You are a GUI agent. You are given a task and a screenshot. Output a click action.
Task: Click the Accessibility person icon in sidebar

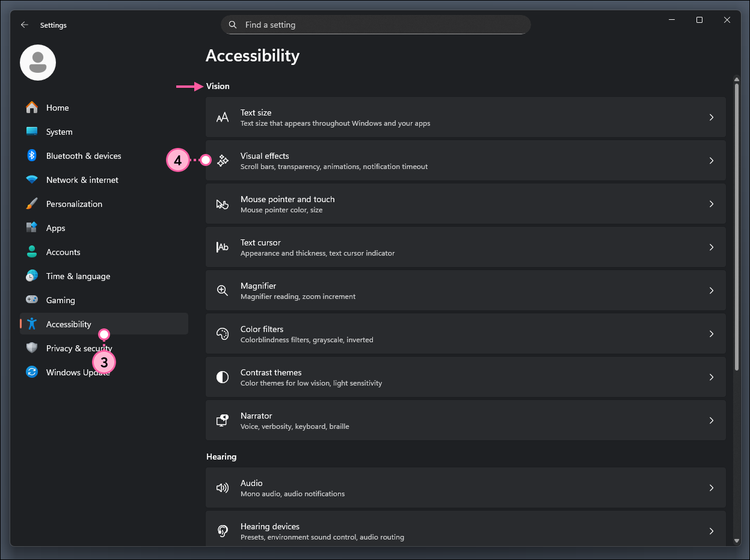click(31, 324)
